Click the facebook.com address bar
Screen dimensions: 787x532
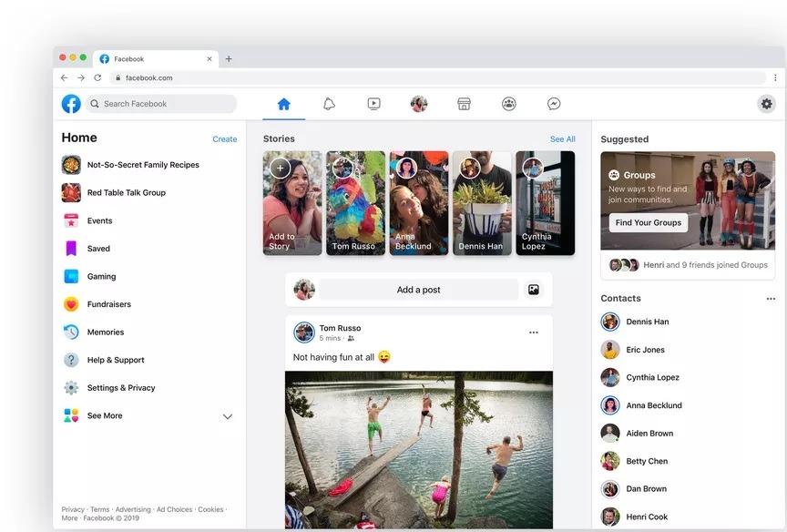click(437, 77)
